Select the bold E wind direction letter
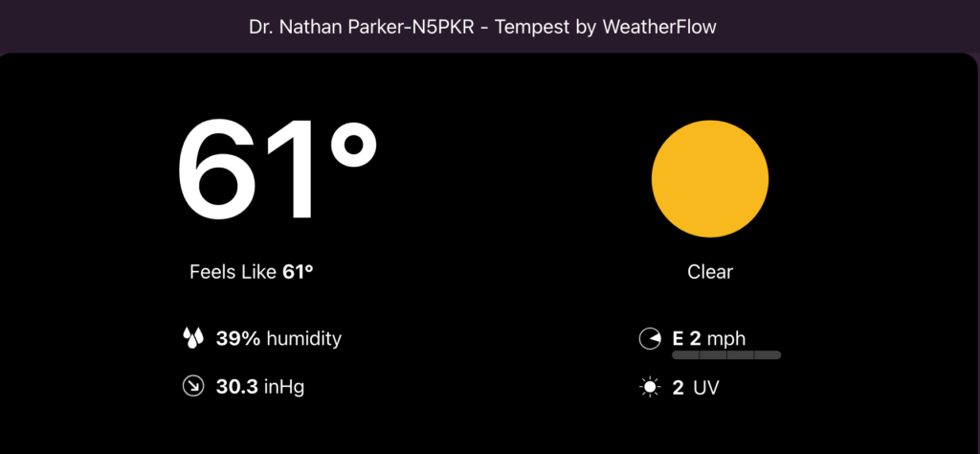Image resolution: width=980 pixels, height=454 pixels. tap(678, 338)
